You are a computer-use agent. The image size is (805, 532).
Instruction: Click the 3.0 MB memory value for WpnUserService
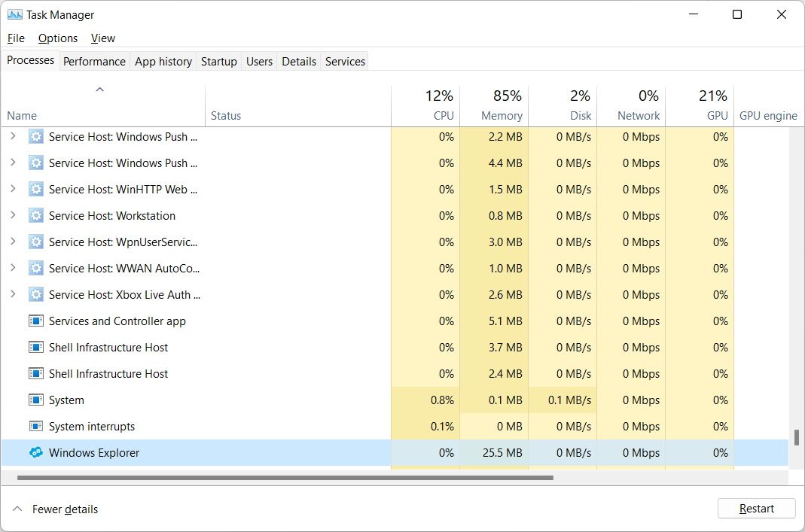505,242
